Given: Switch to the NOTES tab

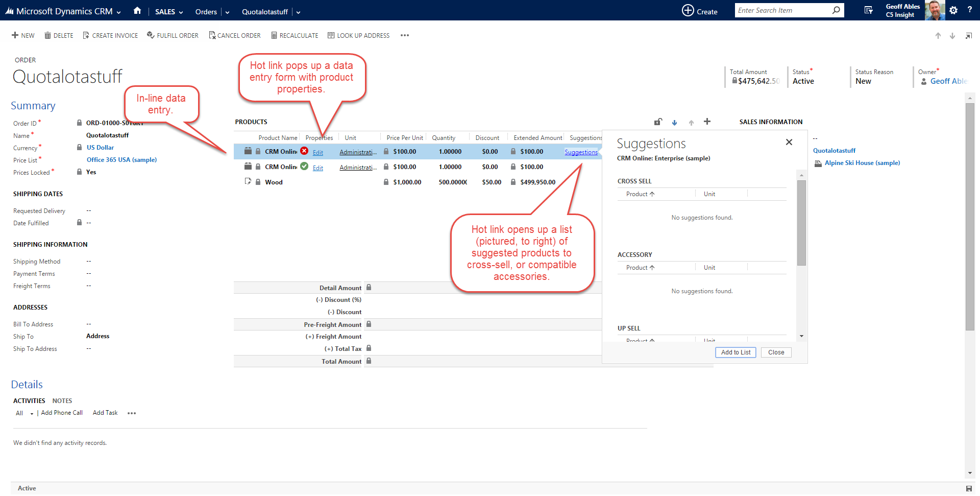Looking at the screenshot, I should pos(62,401).
